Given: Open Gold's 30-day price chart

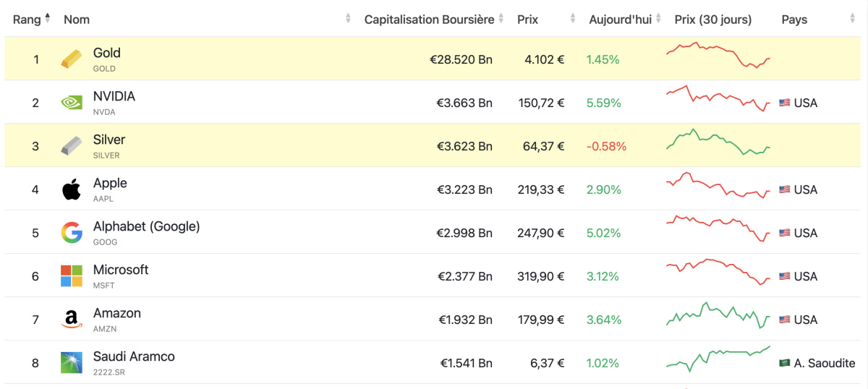Looking at the screenshot, I should click(718, 55).
